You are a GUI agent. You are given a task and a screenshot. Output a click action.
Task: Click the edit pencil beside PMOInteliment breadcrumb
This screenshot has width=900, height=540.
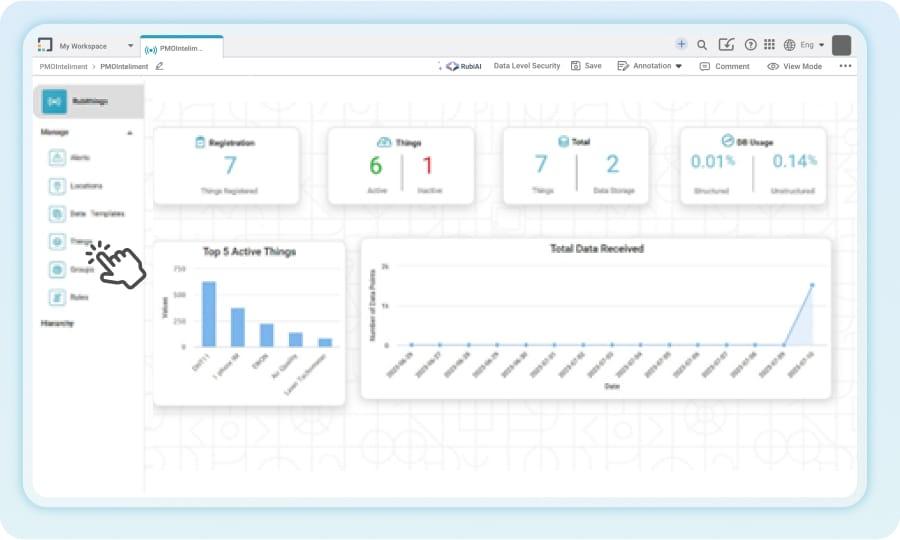[160, 66]
